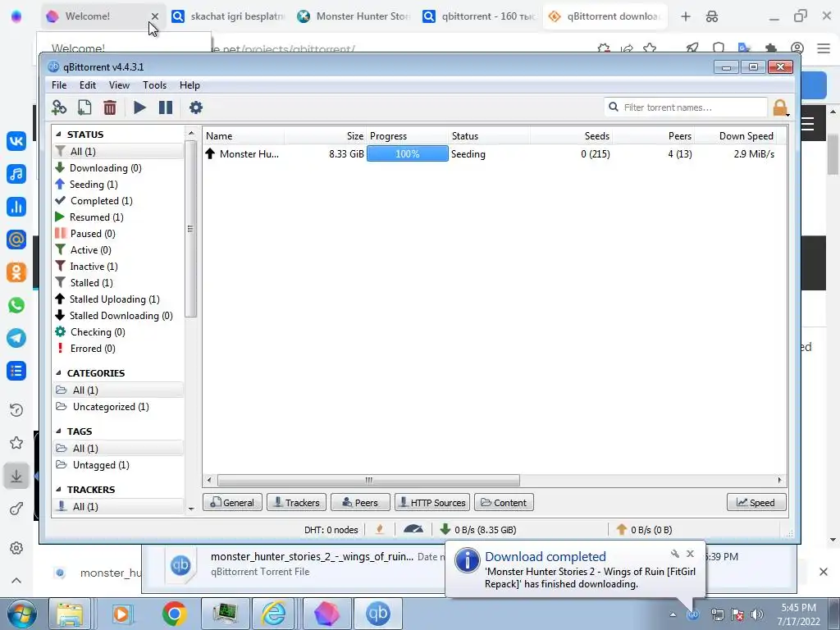Click the Windows Start button
This screenshot has height=630, width=840.
click(21, 614)
